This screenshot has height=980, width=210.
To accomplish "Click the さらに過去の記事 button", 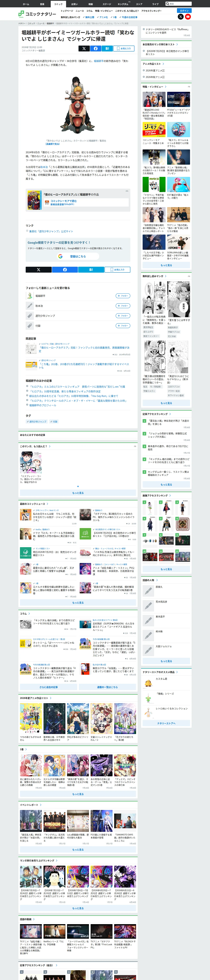I will coord(48,687).
